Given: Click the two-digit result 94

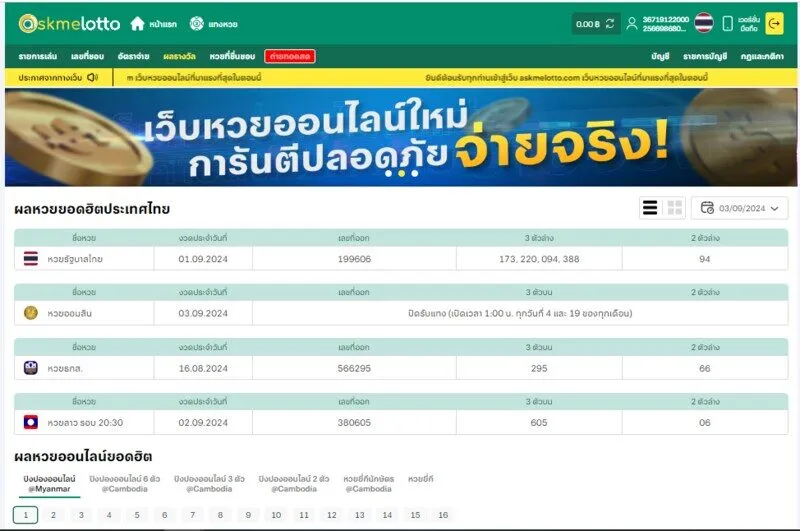Looking at the screenshot, I should [x=705, y=259].
